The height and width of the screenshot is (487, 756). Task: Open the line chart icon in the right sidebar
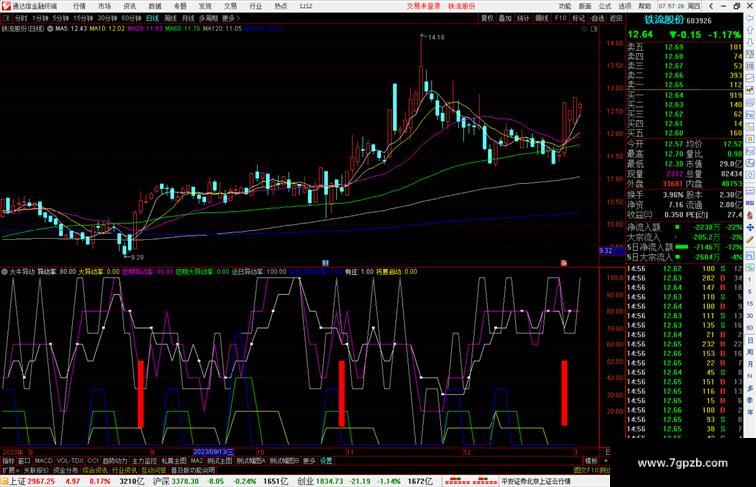[750, 78]
